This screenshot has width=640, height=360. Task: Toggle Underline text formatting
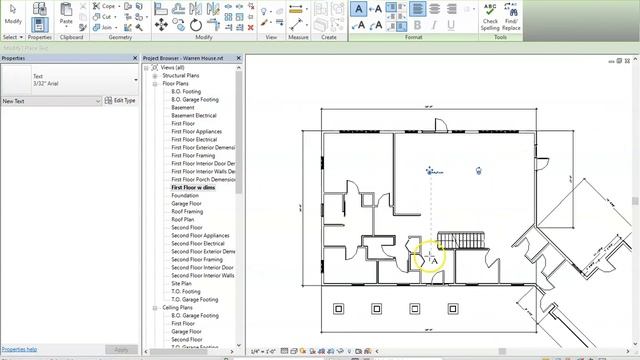click(x=451, y=25)
